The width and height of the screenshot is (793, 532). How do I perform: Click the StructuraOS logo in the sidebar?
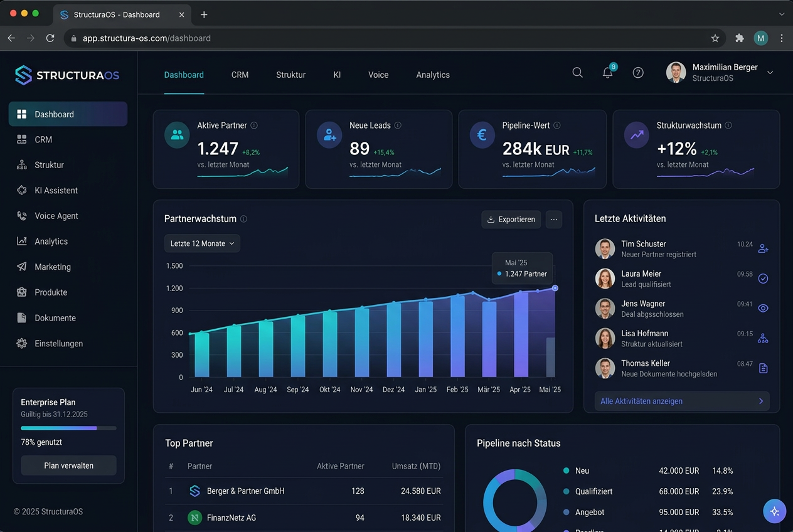(67, 75)
